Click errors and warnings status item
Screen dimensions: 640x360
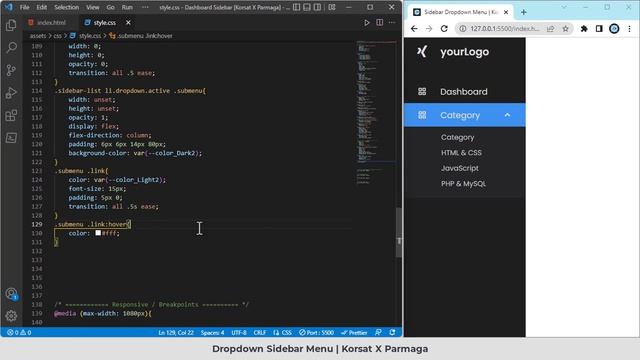click(x=19, y=333)
